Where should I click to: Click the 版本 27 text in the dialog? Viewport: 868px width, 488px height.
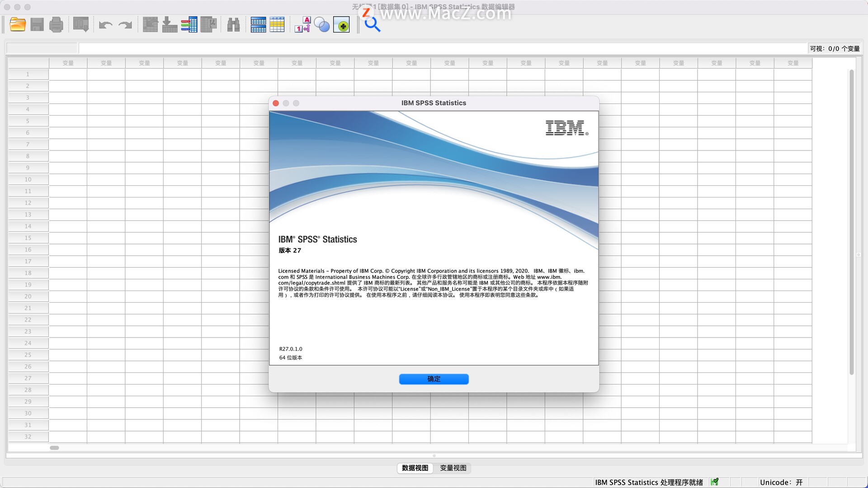click(x=290, y=250)
